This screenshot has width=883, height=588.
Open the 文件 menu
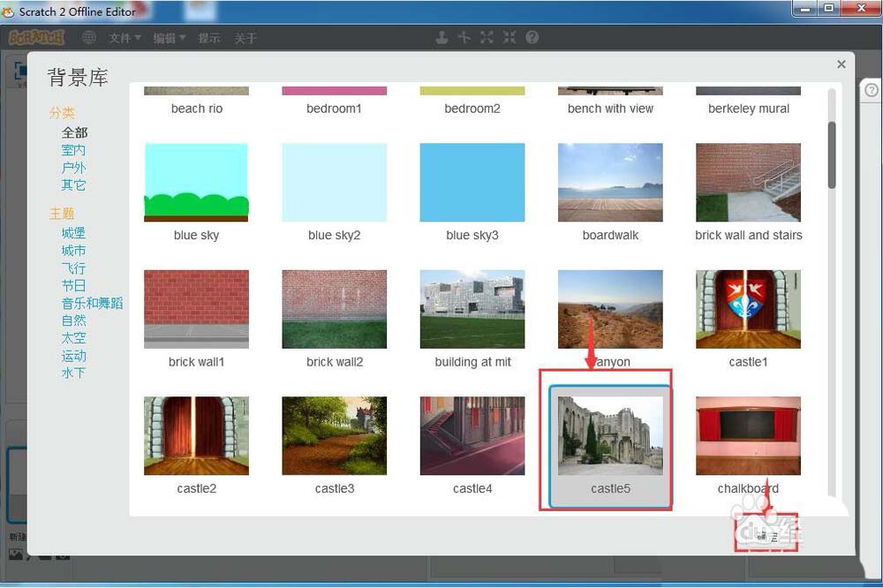click(124, 38)
